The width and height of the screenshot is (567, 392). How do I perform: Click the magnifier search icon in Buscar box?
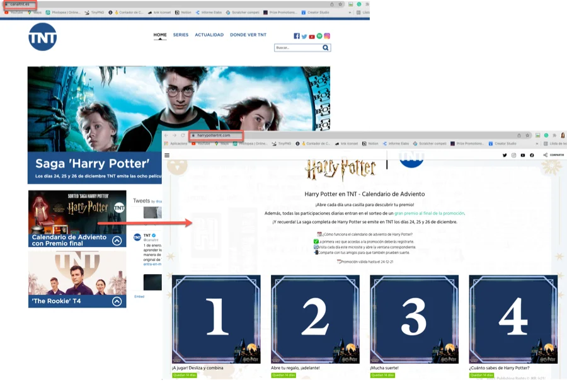(326, 48)
